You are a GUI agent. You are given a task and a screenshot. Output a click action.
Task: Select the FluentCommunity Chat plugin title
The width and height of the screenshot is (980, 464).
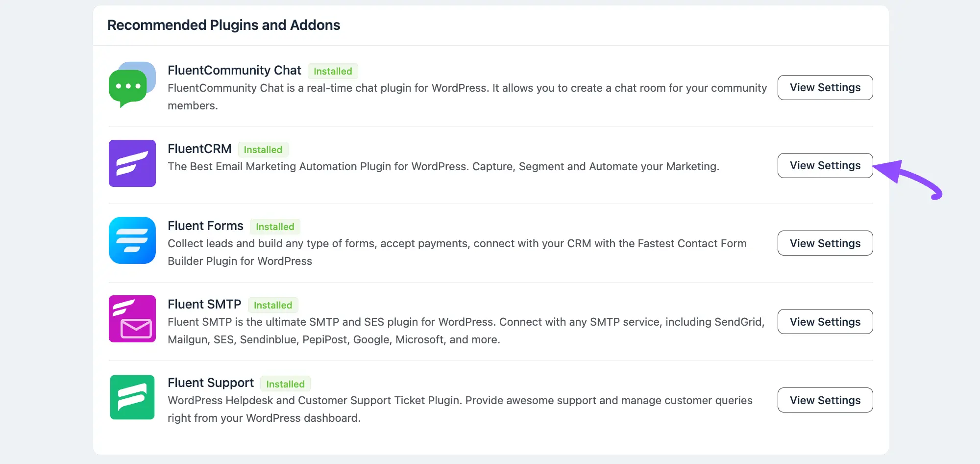(x=234, y=70)
